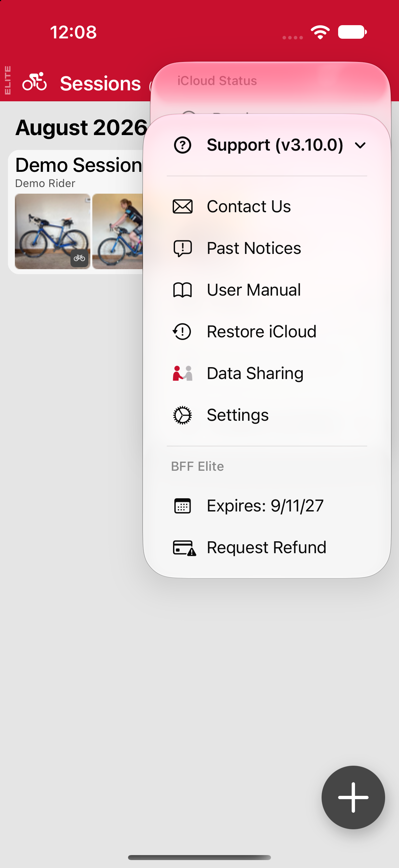Open Contact Us
This screenshot has height=868, width=399.
tap(267, 207)
